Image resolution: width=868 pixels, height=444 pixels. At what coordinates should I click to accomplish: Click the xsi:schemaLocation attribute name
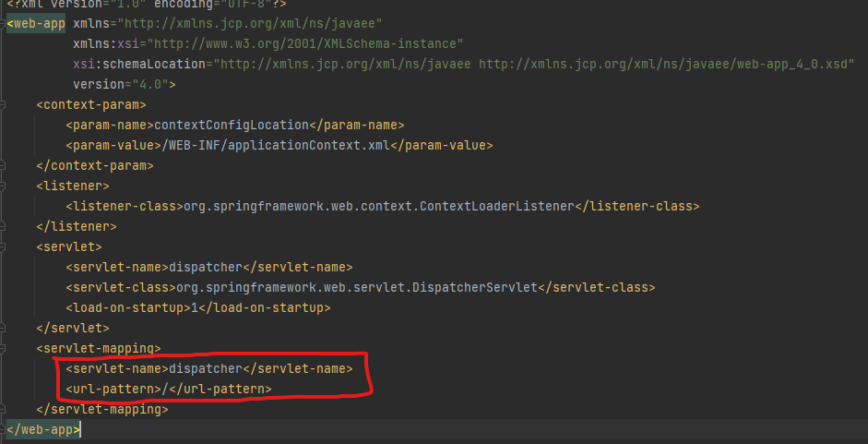139,65
